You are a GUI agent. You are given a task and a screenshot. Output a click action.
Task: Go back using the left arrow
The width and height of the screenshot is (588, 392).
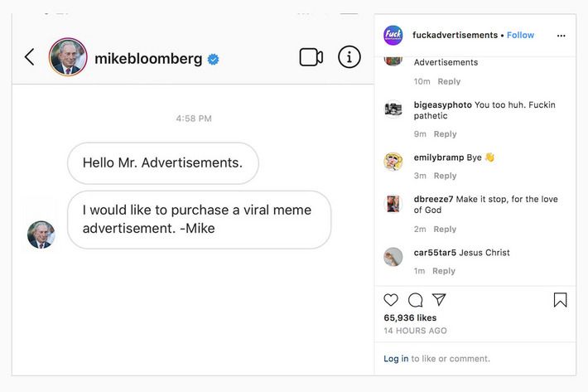30,57
